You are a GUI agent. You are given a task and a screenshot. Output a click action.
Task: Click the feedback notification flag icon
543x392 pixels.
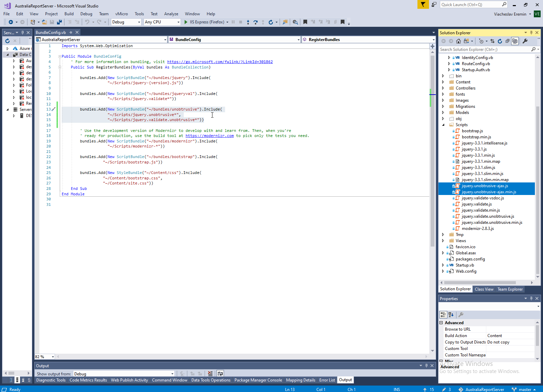point(423,4)
